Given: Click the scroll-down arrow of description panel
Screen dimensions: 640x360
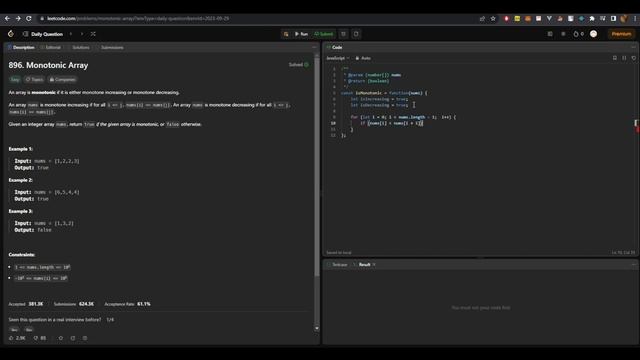Looking at the screenshot, I should pyautogui.click(x=317, y=328).
